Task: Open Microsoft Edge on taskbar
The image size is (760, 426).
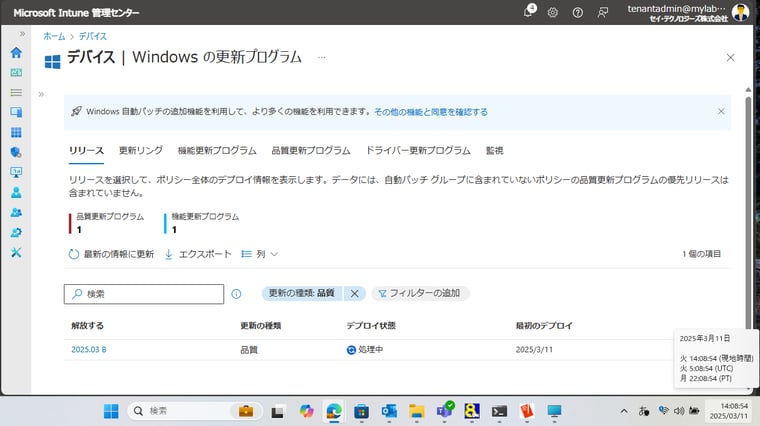Action: point(334,411)
